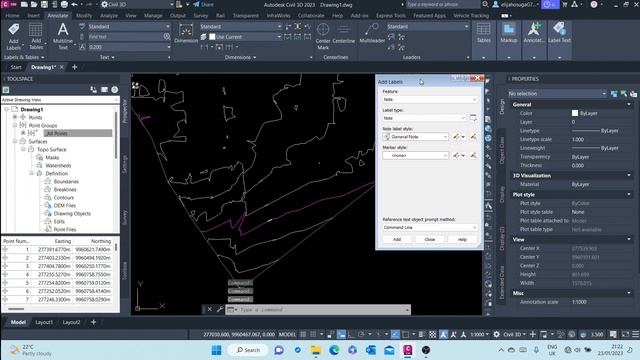Toggle ortho mode in status bar
The height and width of the screenshot is (360, 640).
351,334
